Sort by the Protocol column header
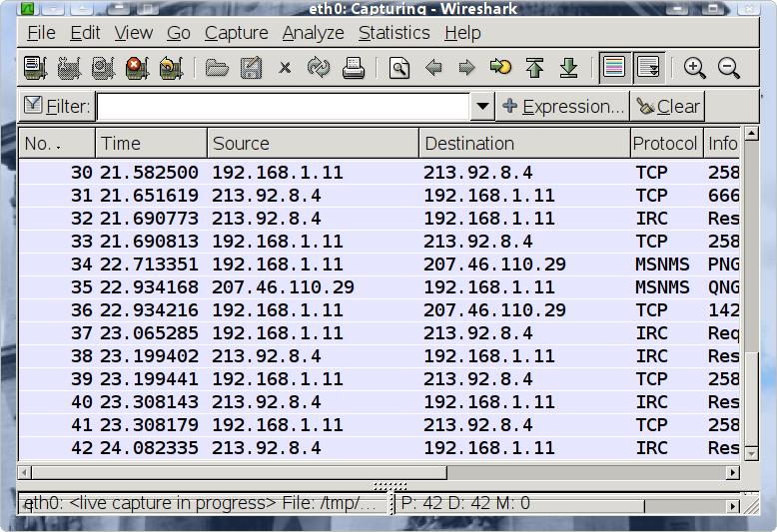 [665, 143]
